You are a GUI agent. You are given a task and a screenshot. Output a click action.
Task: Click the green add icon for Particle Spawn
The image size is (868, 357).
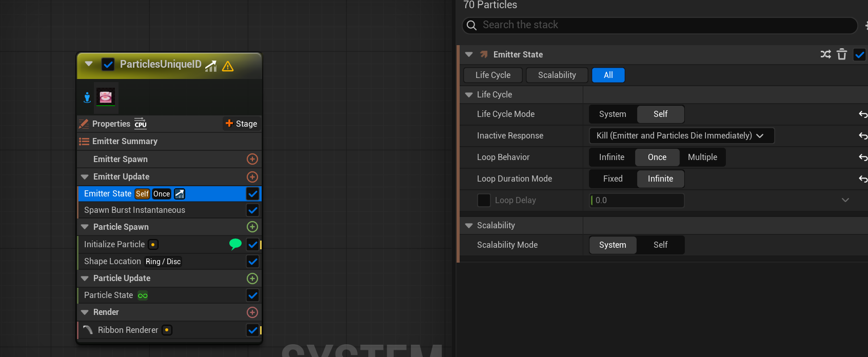(x=252, y=227)
